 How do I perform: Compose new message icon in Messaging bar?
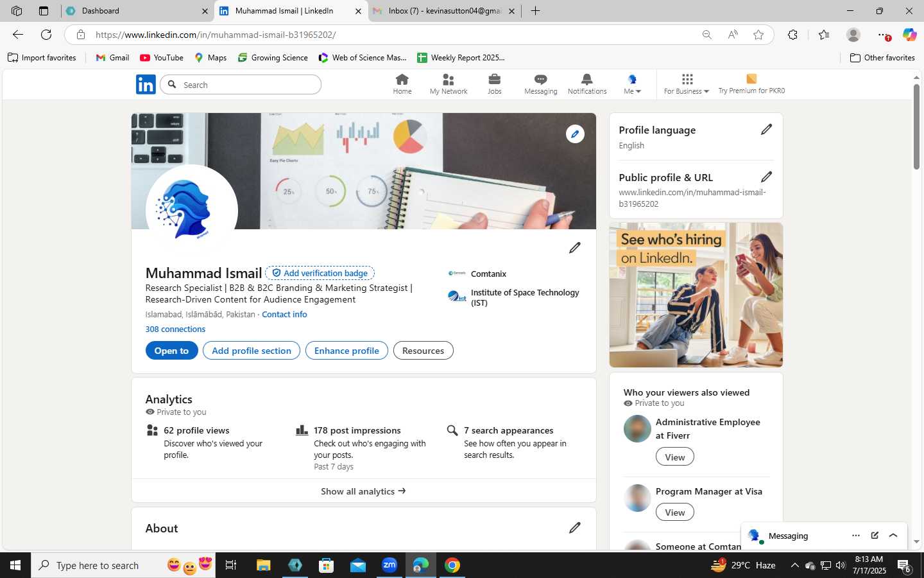coord(875,535)
